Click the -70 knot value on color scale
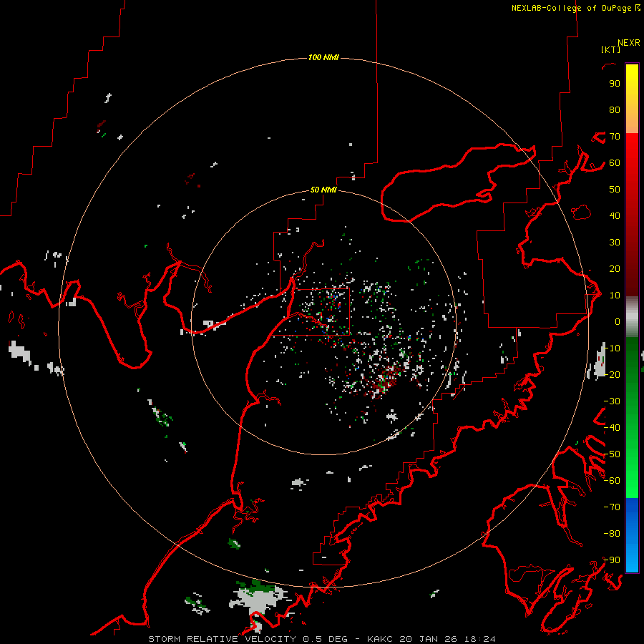 (x=612, y=507)
